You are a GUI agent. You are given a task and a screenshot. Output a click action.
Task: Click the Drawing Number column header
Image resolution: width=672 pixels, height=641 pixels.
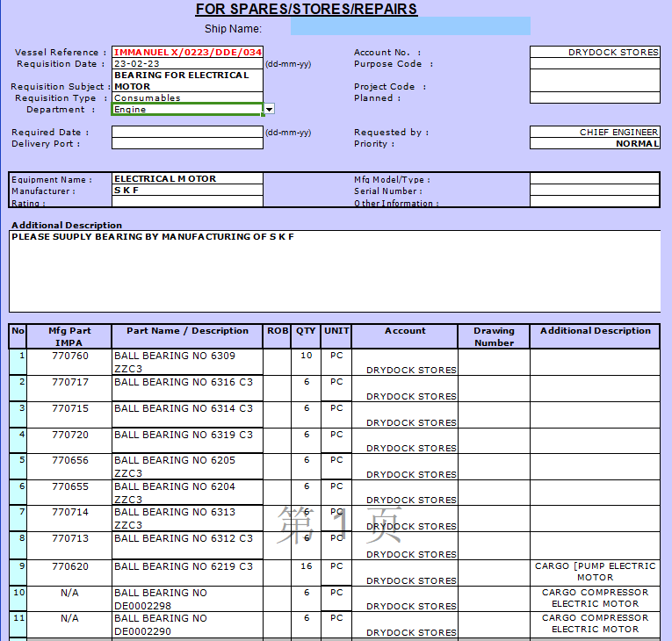(495, 336)
